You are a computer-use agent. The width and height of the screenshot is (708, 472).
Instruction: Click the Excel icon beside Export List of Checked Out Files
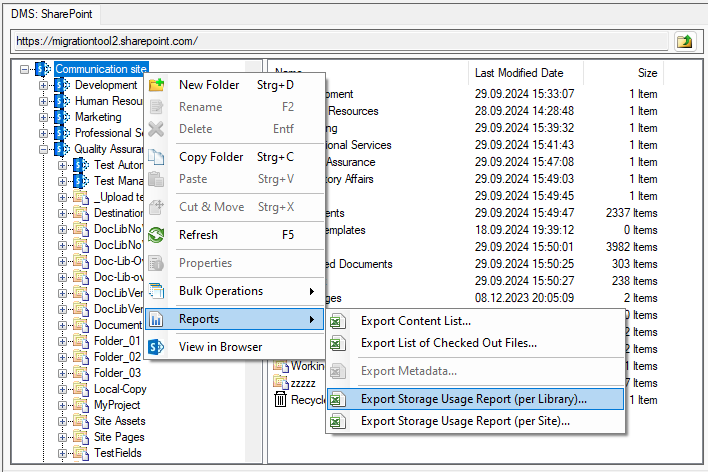tap(337, 343)
